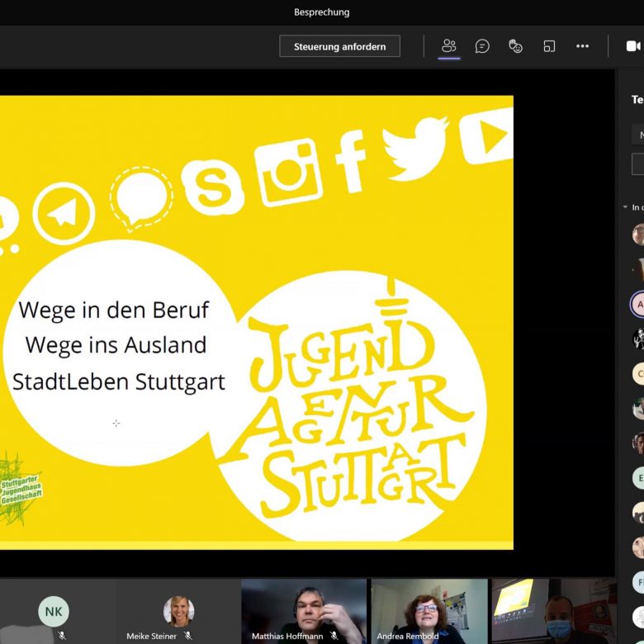This screenshot has width=644, height=644.
Task: Click the muted mic icon beside Matthias Hoffmann
Action: (334, 636)
